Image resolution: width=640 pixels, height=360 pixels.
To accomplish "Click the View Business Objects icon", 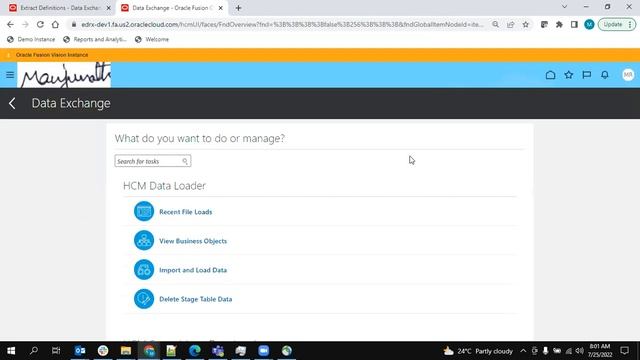I will coord(144,240).
